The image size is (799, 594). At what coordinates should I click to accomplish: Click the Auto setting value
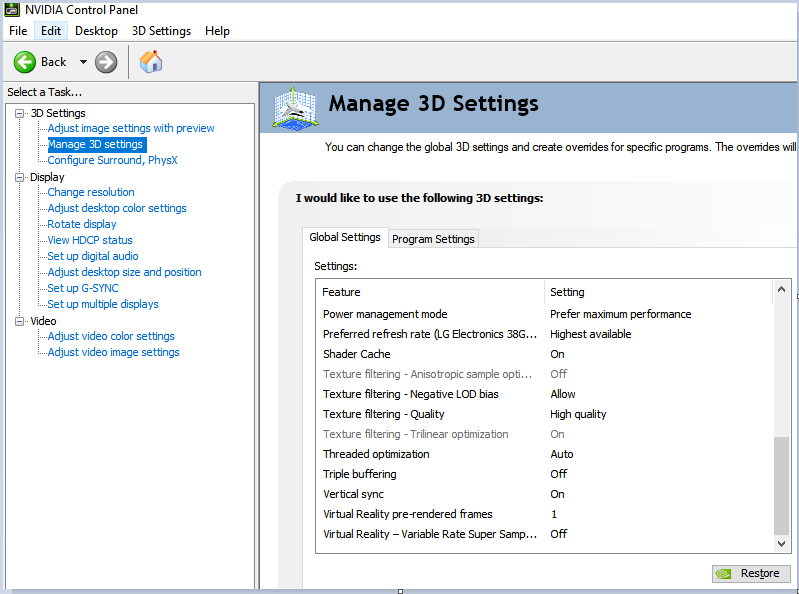[x=562, y=454]
